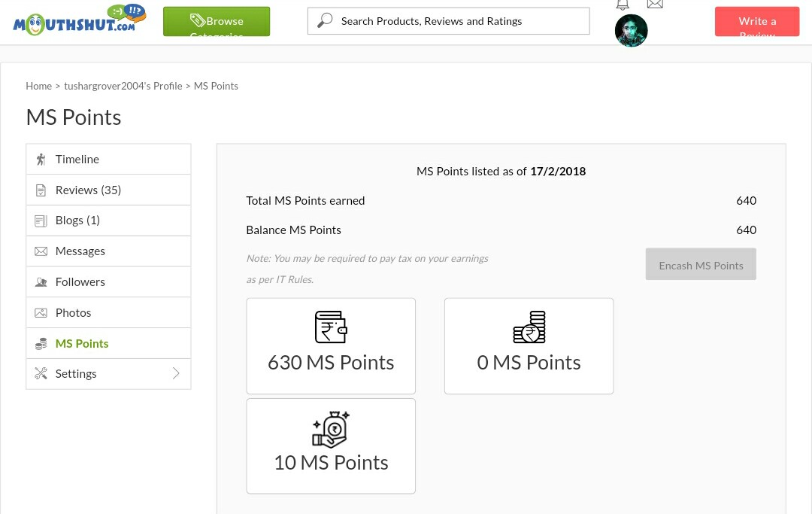Click the Settings tools icon in sidebar

[41, 374]
